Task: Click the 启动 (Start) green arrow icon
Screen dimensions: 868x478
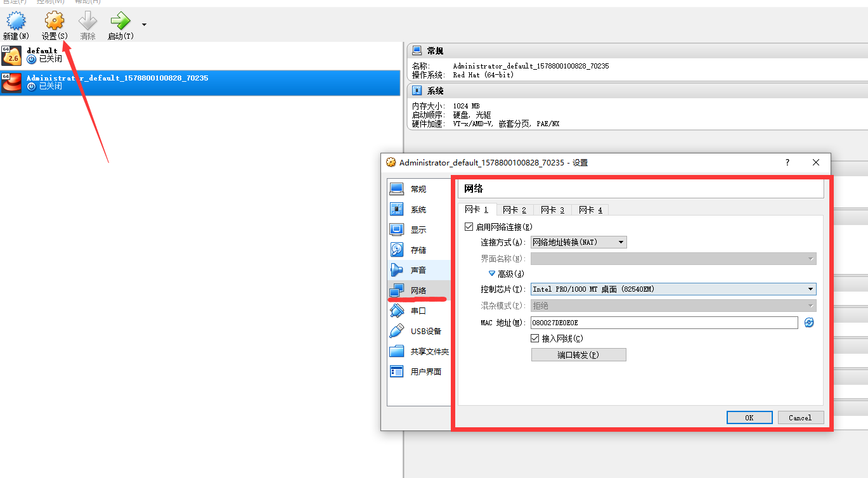Action: point(120,22)
